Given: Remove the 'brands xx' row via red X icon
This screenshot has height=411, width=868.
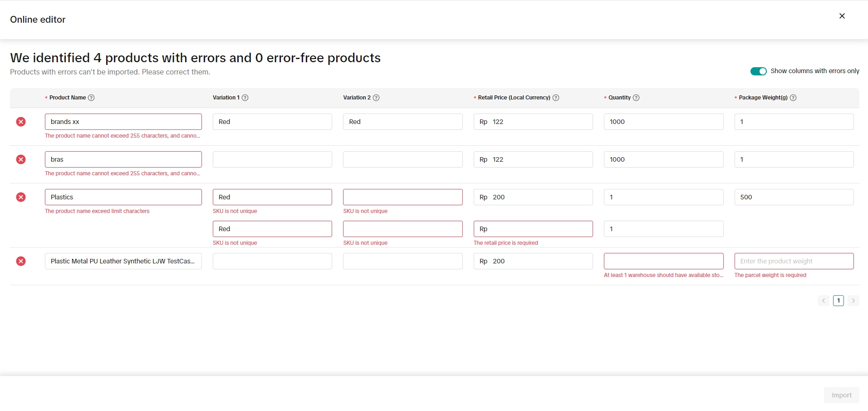Looking at the screenshot, I should [21, 122].
